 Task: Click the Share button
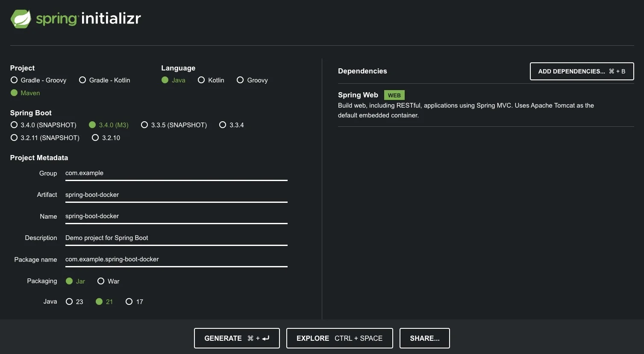[424, 338]
